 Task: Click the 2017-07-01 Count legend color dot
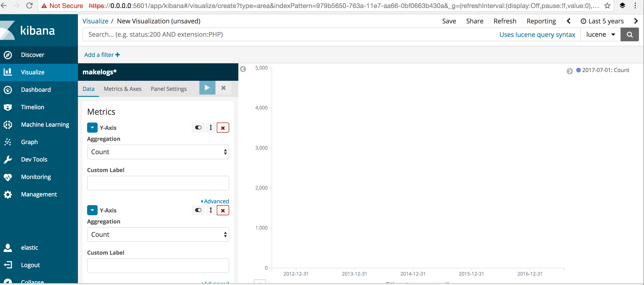point(578,70)
